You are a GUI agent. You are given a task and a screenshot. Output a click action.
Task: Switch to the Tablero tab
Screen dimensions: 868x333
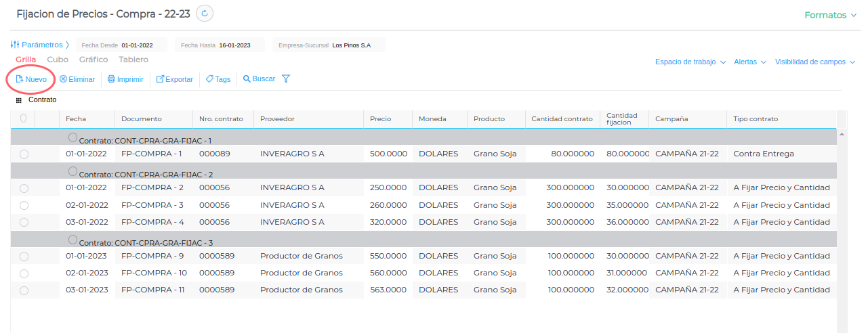[133, 60]
